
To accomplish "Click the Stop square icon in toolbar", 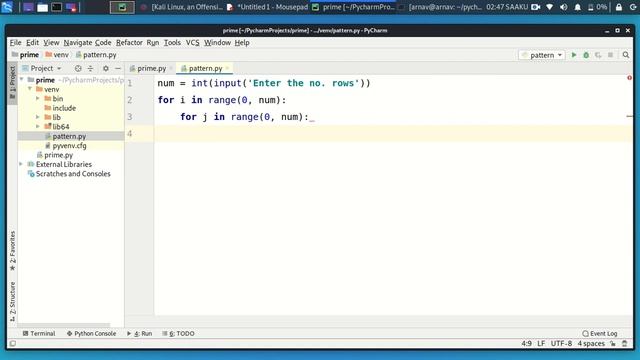I will 610,55.
